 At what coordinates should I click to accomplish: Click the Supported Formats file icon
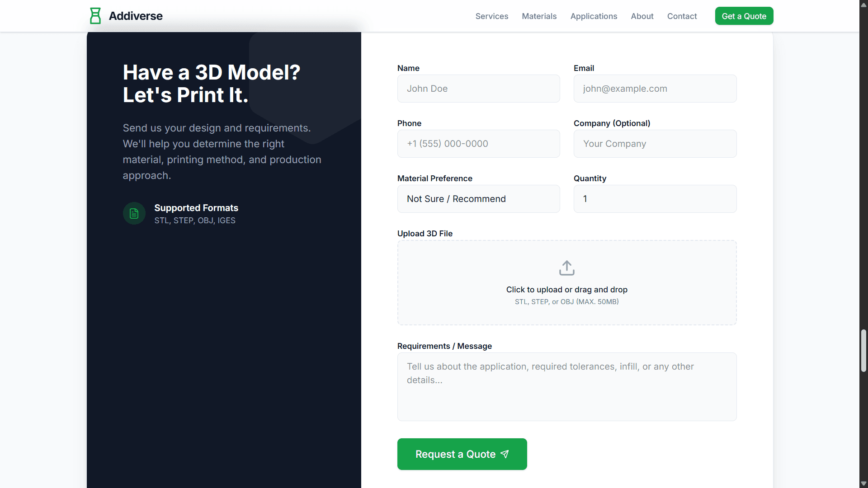coord(134,213)
